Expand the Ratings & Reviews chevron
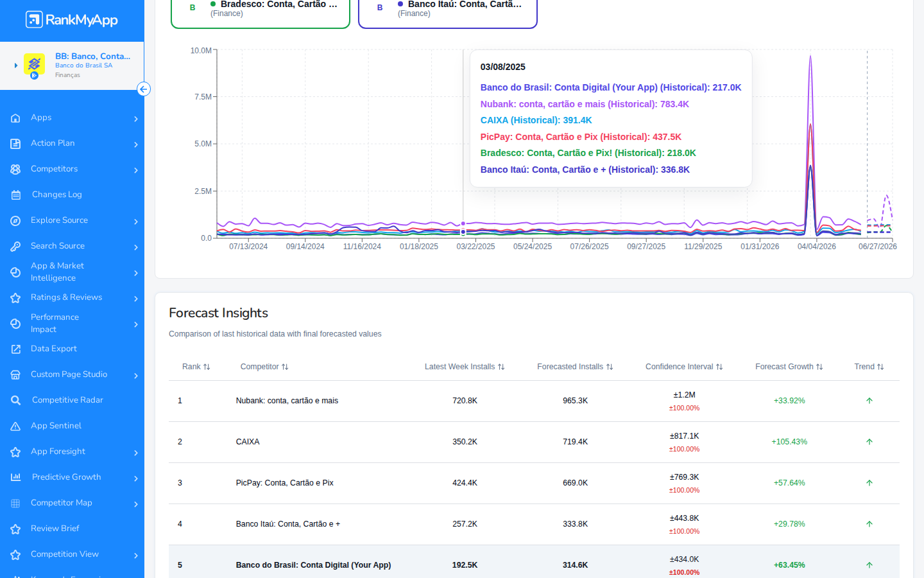 136,299
